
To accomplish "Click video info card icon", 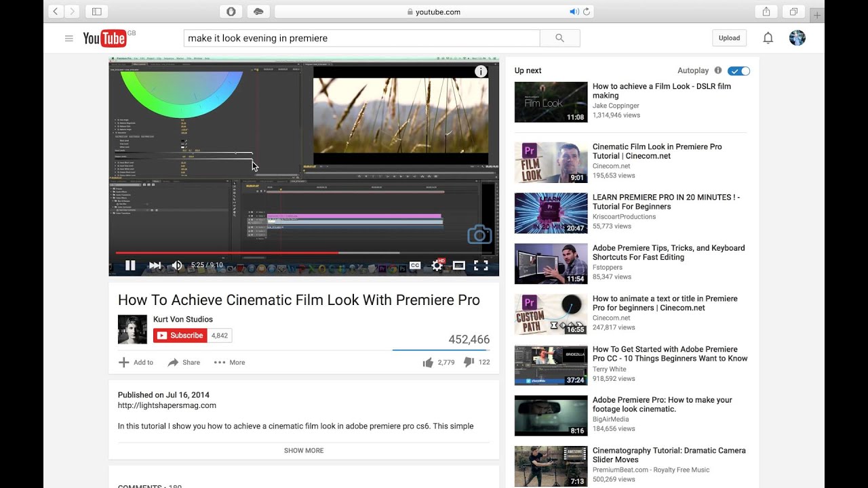I will point(481,71).
